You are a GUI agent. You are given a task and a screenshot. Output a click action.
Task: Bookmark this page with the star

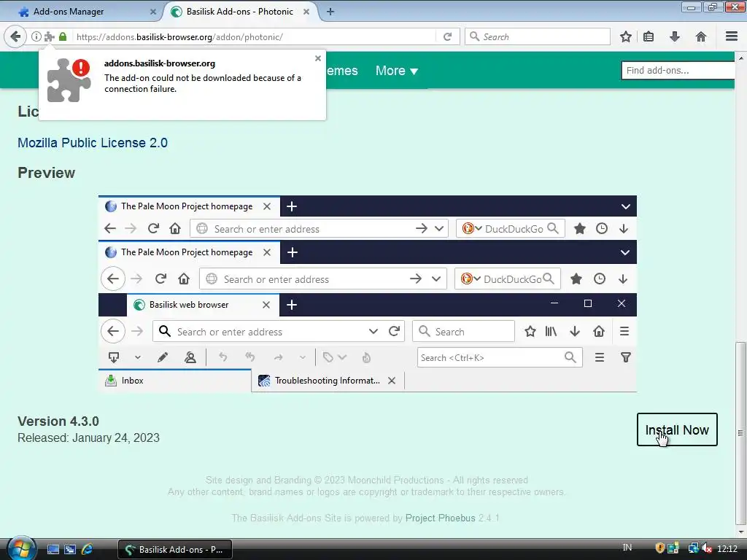(x=626, y=36)
